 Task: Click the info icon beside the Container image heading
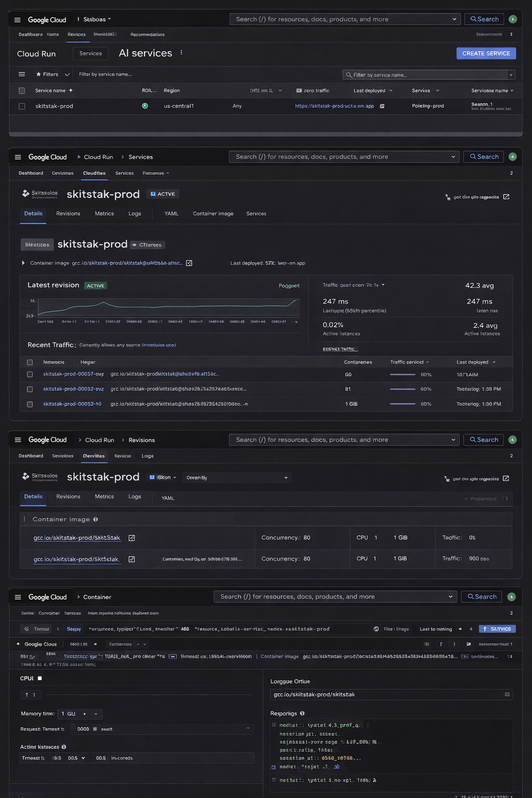pyautogui.click(x=96, y=519)
